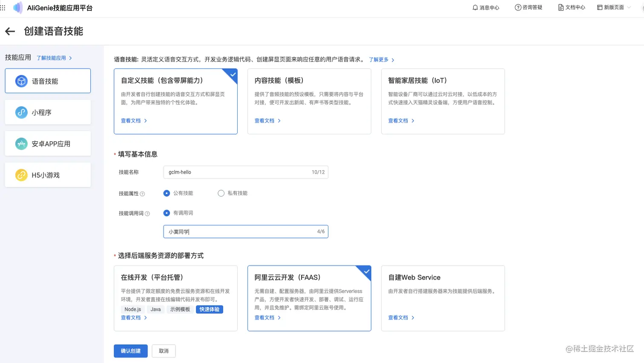Click the Node.js tag

(x=133, y=309)
